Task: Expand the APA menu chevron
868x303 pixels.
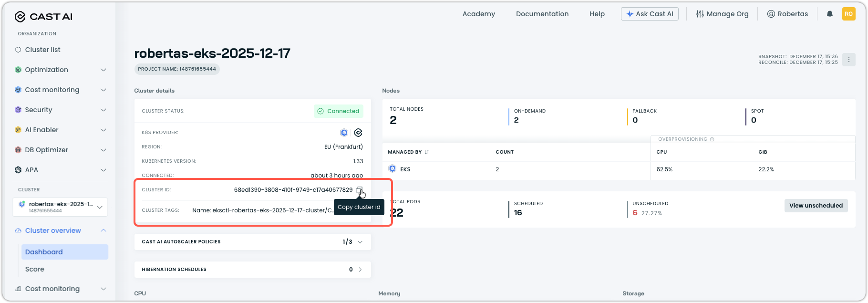Action: tap(103, 170)
